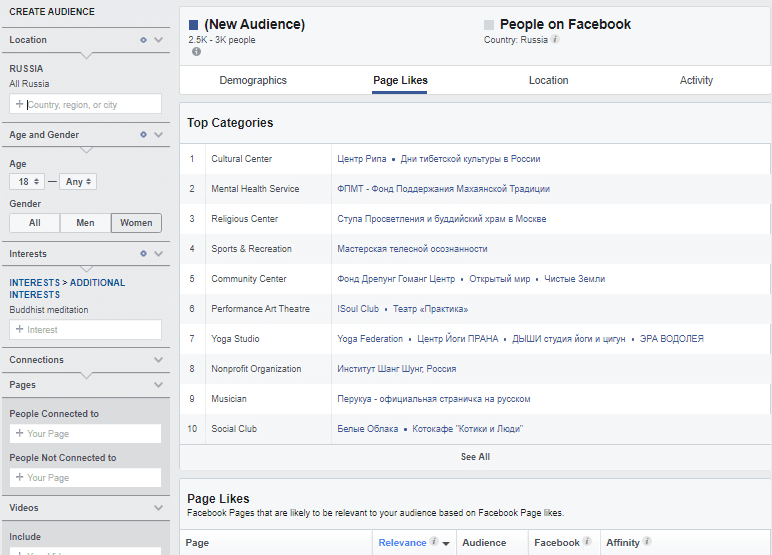
Task: Open Институт Шанг Шунг, Россия link
Action: coord(396,369)
